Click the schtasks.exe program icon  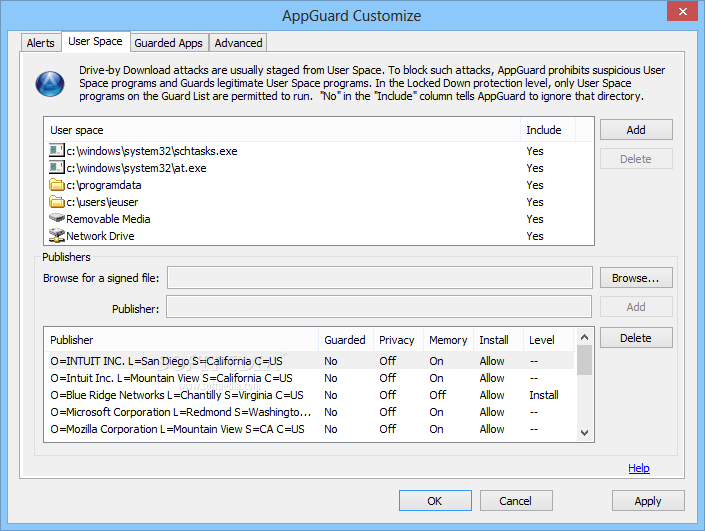[x=57, y=151]
